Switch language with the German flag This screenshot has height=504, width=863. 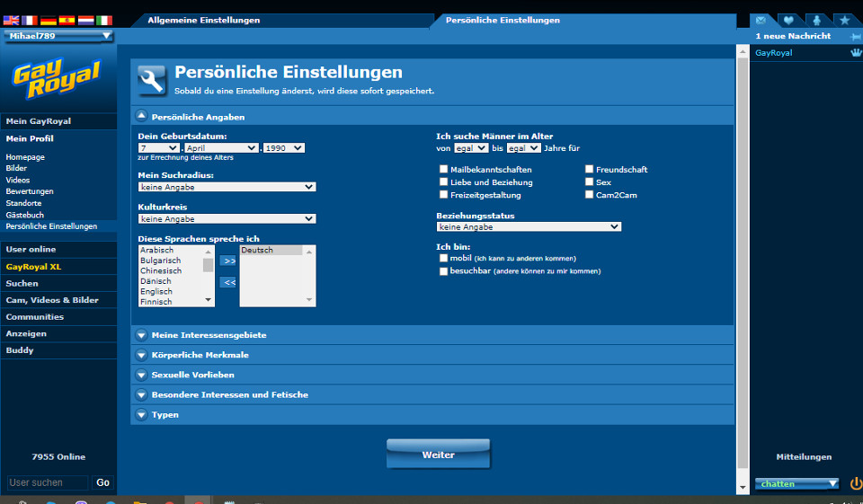click(x=49, y=20)
